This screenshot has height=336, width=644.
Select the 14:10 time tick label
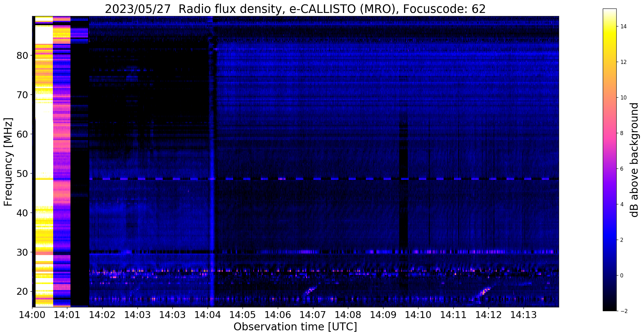[418, 315]
